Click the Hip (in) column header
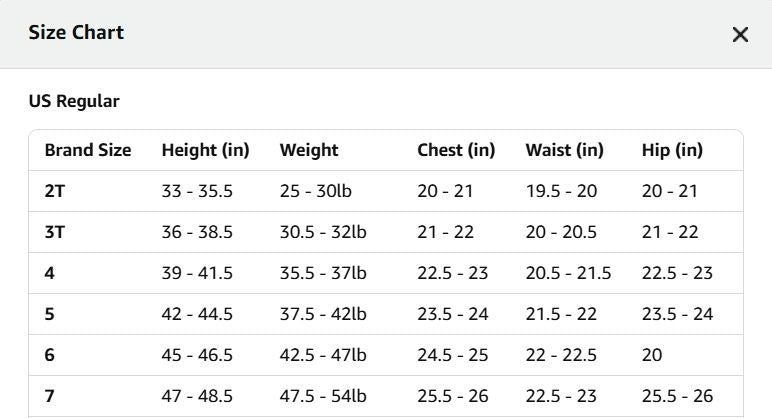This screenshot has width=772, height=418. pos(672,150)
